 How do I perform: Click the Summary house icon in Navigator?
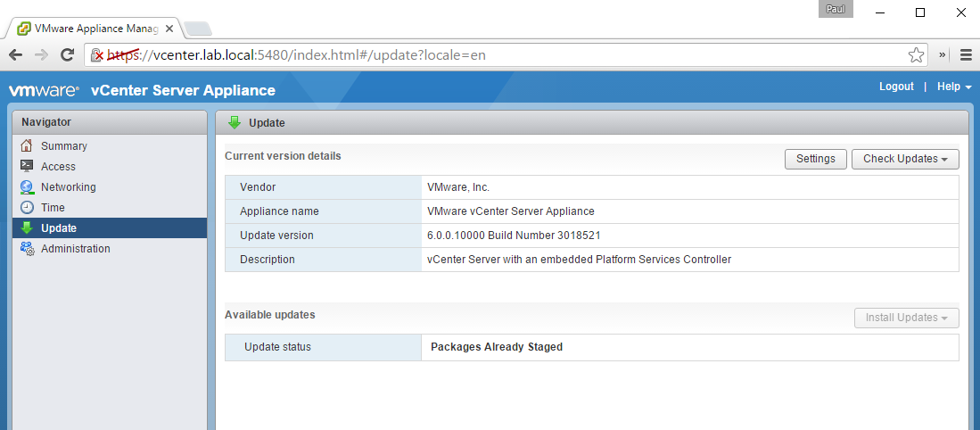(x=26, y=145)
